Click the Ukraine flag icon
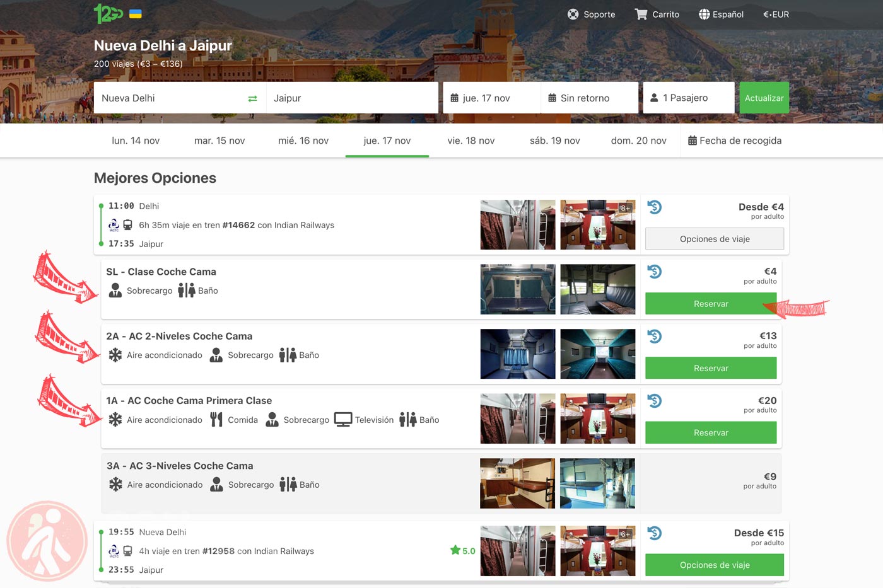 pyautogui.click(x=136, y=14)
